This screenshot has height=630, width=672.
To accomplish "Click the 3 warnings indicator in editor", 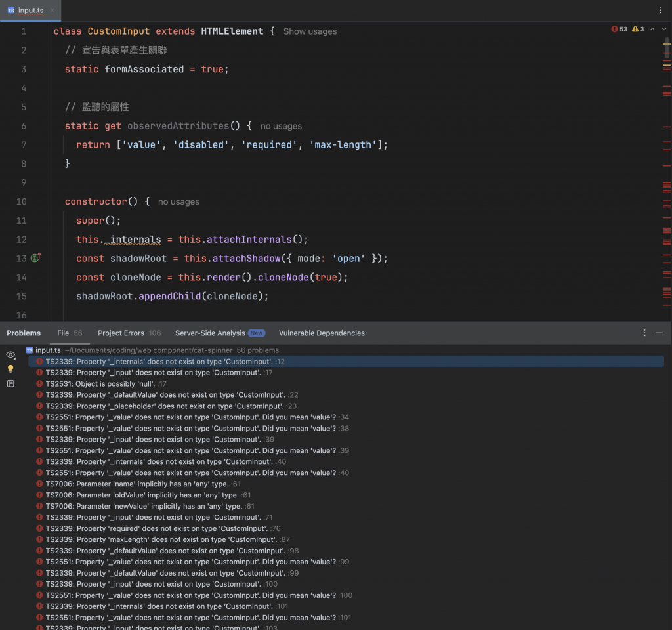I will pyautogui.click(x=638, y=29).
